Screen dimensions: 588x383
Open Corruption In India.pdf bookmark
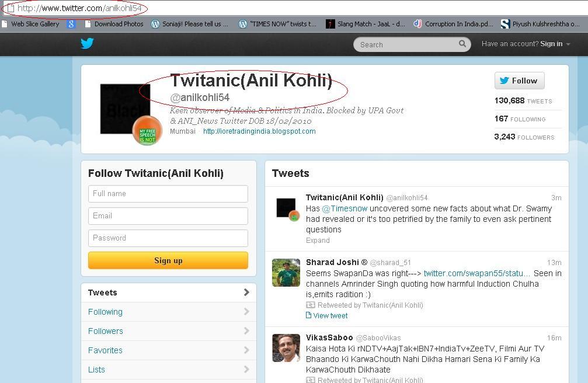pyautogui.click(x=453, y=24)
